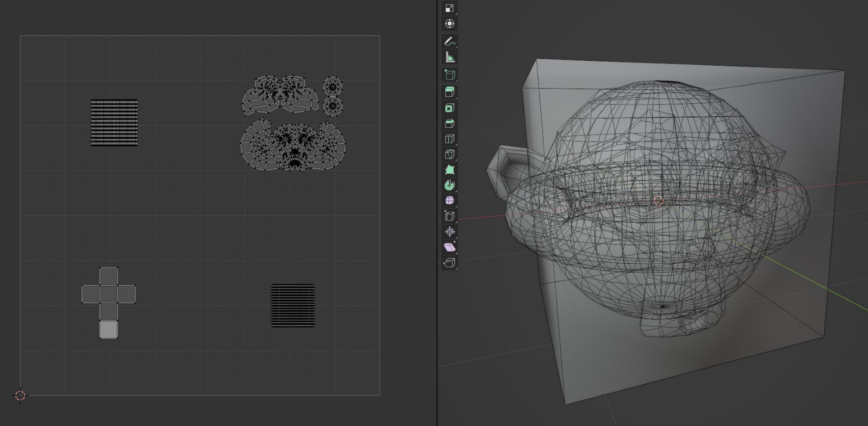Activate the Edge Slide tool
Viewport: 868px width, 426px height.
pyautogui.click(x=450, y=216)
